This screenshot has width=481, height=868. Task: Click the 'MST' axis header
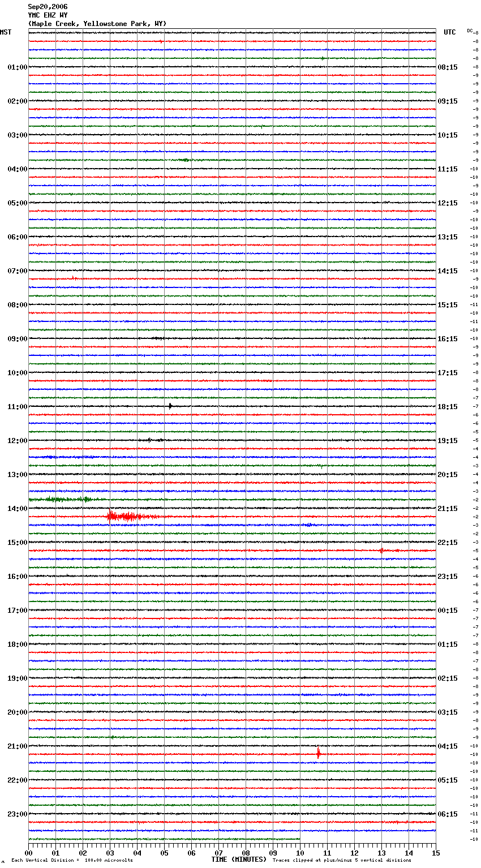(x=6, y=32)
